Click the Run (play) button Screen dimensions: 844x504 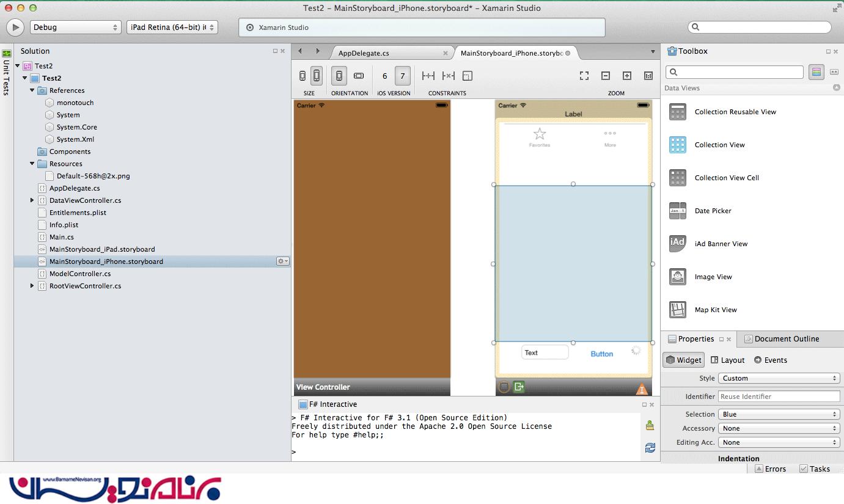[15, 27]
